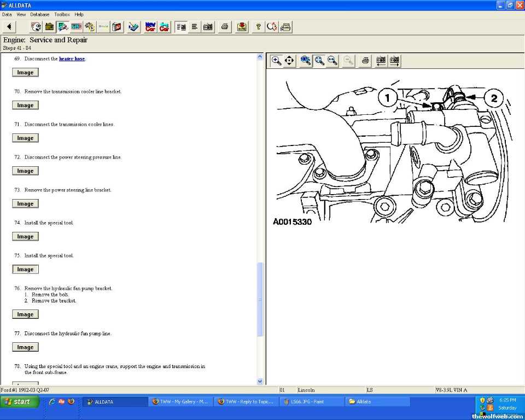This screenshot has height=420, width=525.
Task: Click the Image button under step 77
Action: (25, 347)
